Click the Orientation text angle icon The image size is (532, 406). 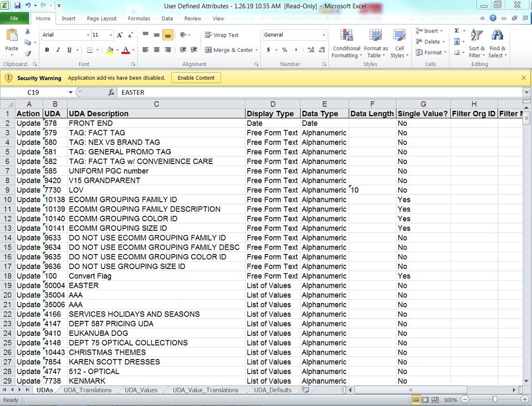[183, 35]
